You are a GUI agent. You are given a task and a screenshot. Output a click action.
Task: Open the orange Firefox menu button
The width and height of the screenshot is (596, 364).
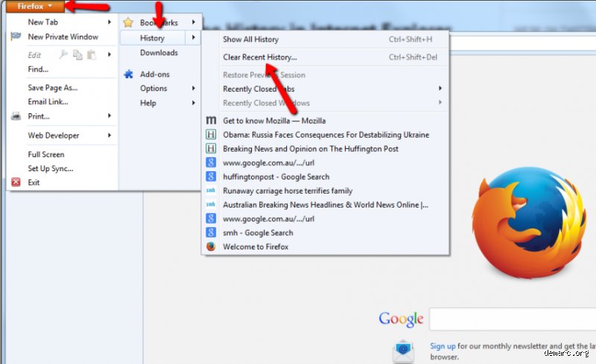click(34, 6)
